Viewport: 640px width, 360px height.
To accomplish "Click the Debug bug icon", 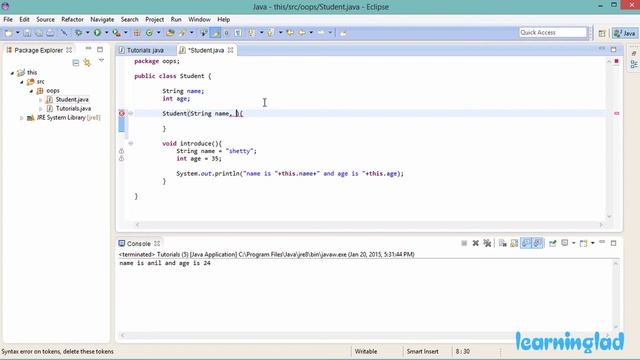I will click(x=78, y=33).
